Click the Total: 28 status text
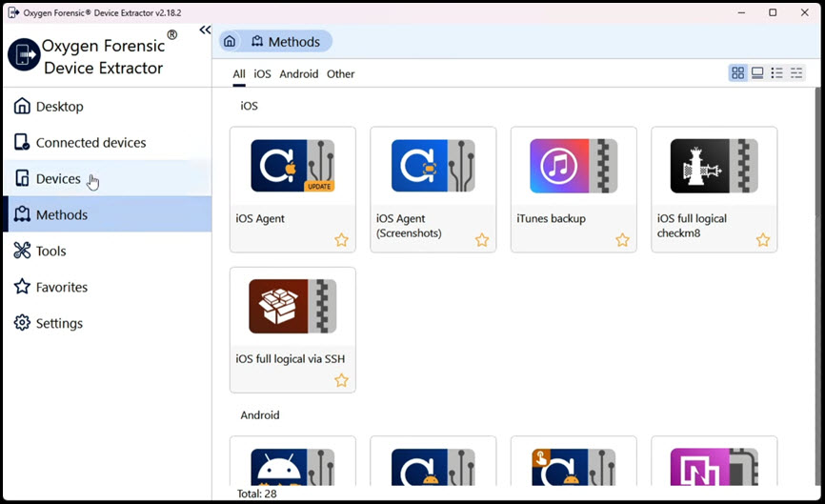Image resolution: width=825 pixels, height=504 pixels. [x=257, y=494]
